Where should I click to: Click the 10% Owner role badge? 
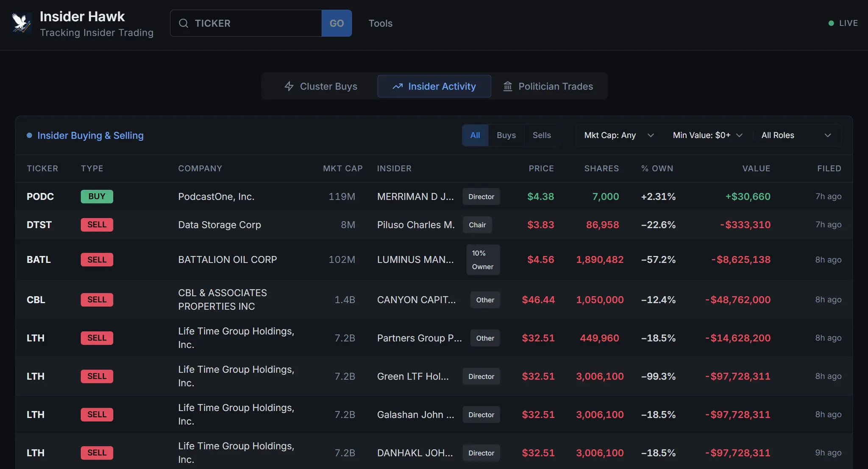click(483, 260)
